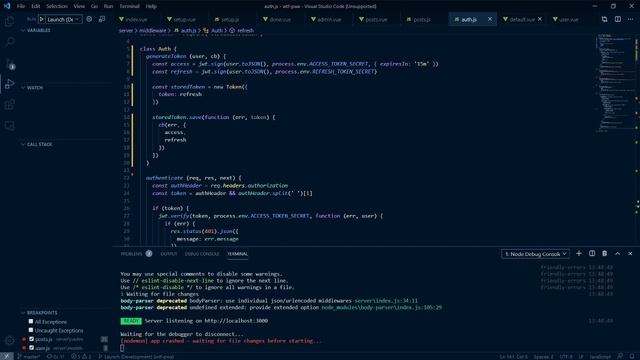Close the auth.js editor tab

(x=490, y=19)
